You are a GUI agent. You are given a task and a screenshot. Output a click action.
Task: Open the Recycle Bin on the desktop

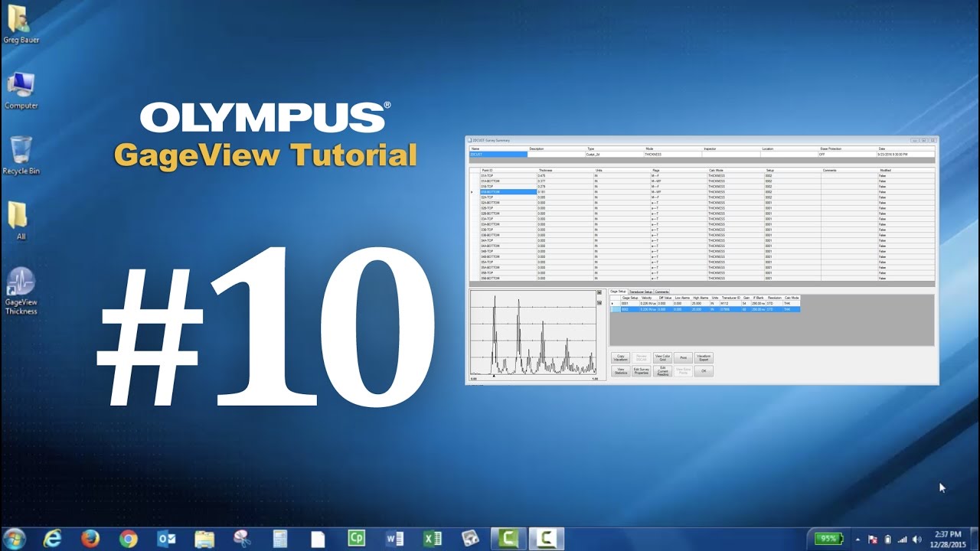pyautogui.click(x=21, y=155)
